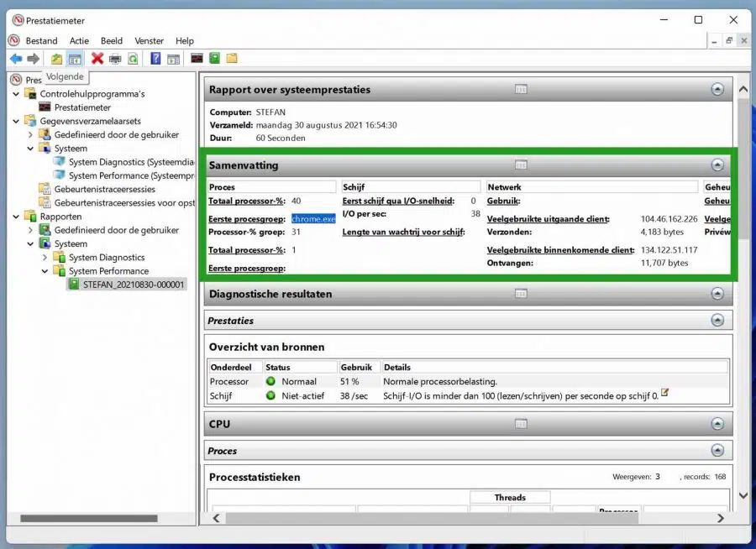
Task: Go up one level using the folder-arrow icon
Action: click(x=57, y=59)
